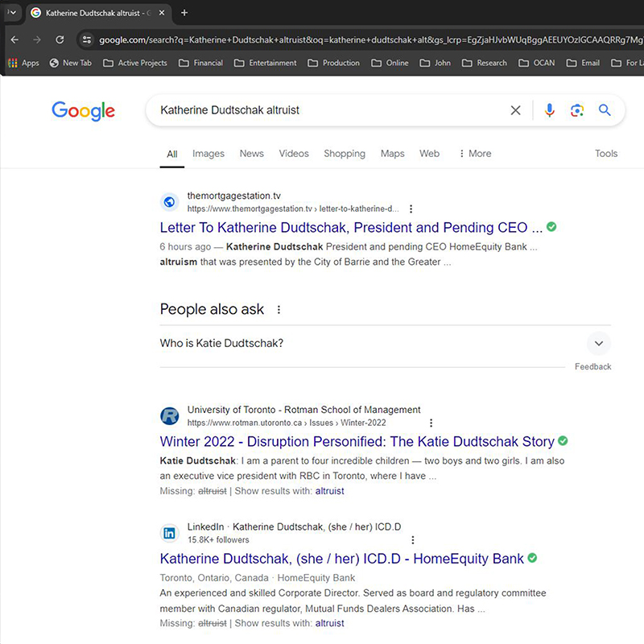The height and width of the screenshot is (644, 644).
Task: Open the Letter To Katherine Dudtschak result
Action: [x=351, y=228]
